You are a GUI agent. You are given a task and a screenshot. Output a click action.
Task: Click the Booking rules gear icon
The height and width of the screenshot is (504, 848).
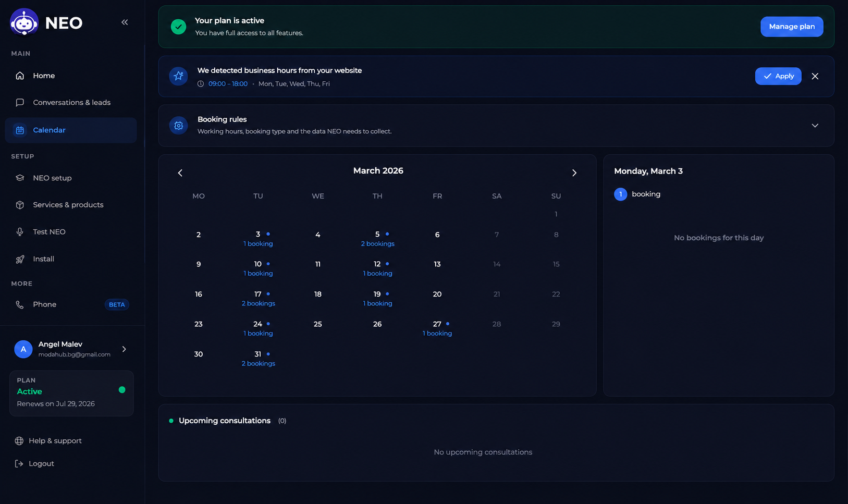click(178, 126)
